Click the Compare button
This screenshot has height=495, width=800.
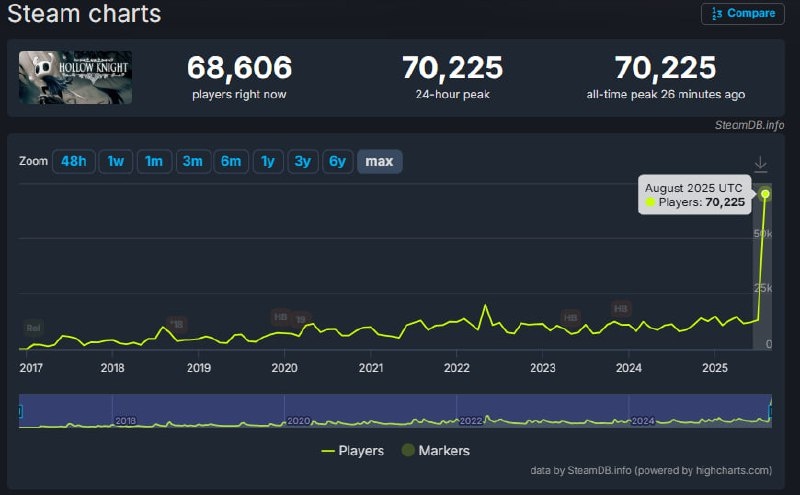point(742,14)
